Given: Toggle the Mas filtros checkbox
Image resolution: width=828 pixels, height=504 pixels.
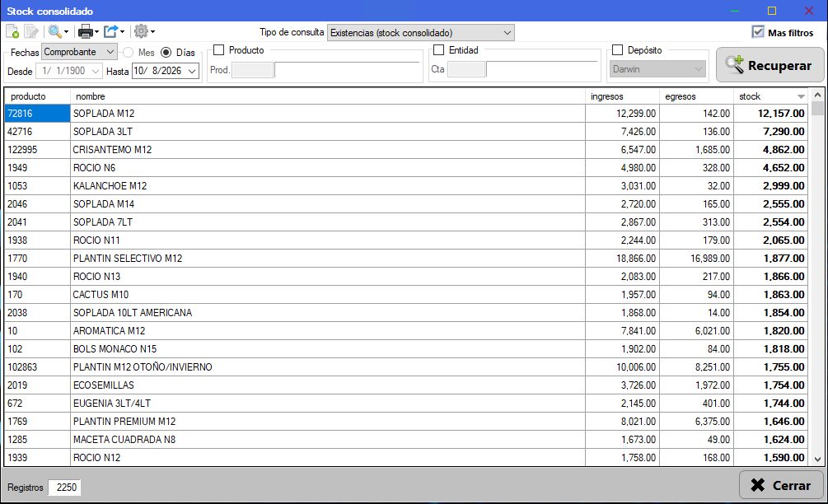Looking at the screenshot, I should click(x=758, y=32).
